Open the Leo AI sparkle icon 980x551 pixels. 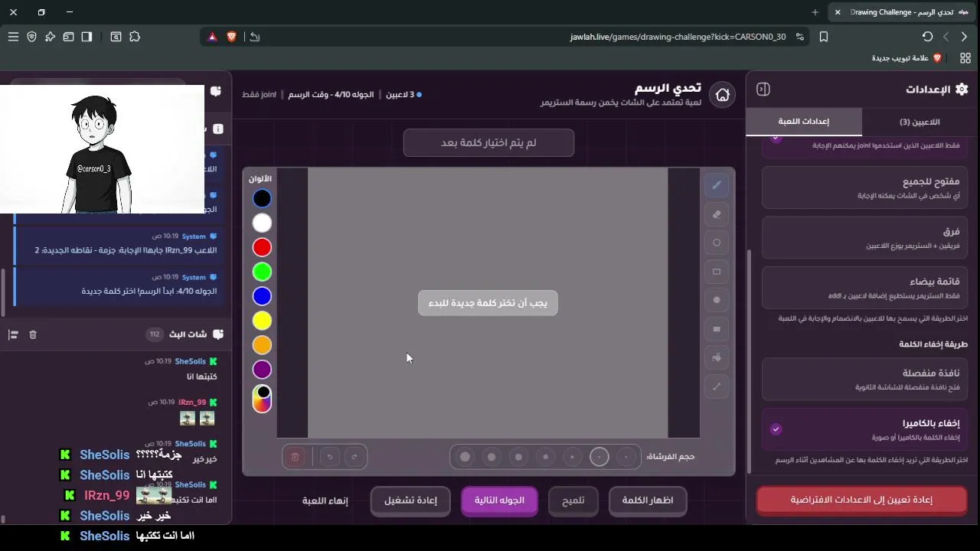(x=50, y=37)
